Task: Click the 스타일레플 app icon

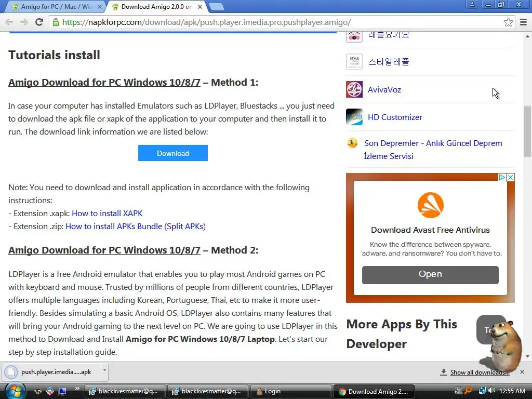Action: pyautogui.click(x=354, y=62)
